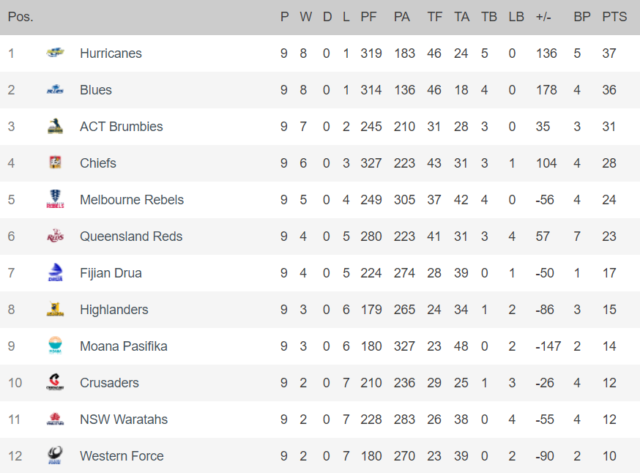Screen dimensions: 640x473
Task: Click the BP column header
Action: click(x=582, y=17)
